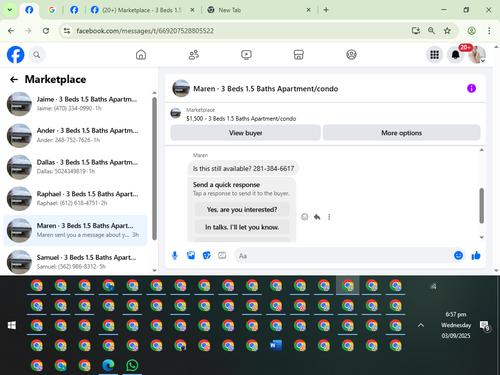Bookmark this page with star icon
500x375 pixels.
point(447,31)
